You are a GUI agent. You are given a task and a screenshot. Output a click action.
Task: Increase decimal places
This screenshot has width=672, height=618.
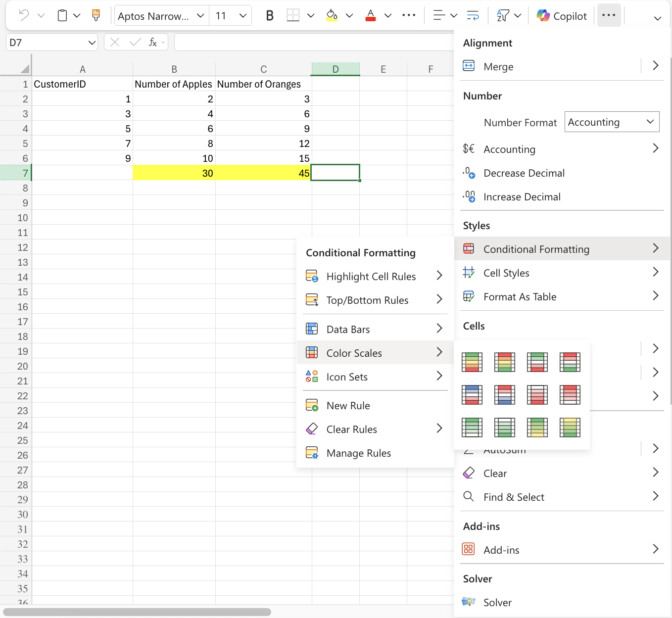point(522,197)
